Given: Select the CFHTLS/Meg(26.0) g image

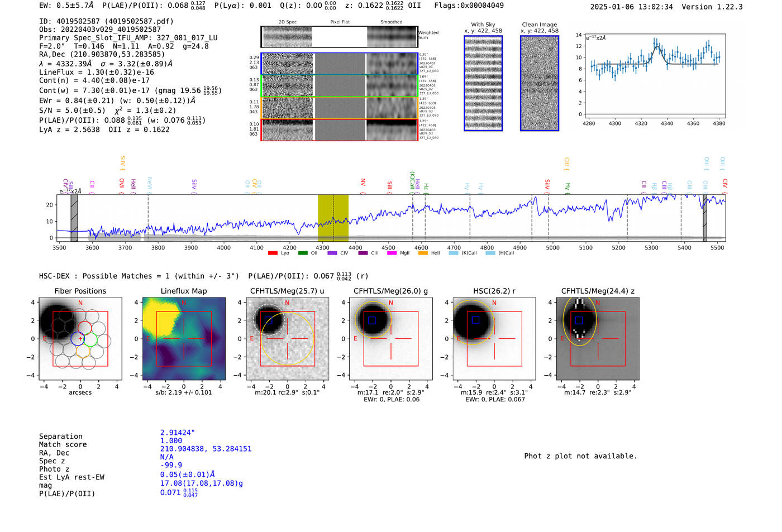Looking at the screenshot, I should [391, 339].
